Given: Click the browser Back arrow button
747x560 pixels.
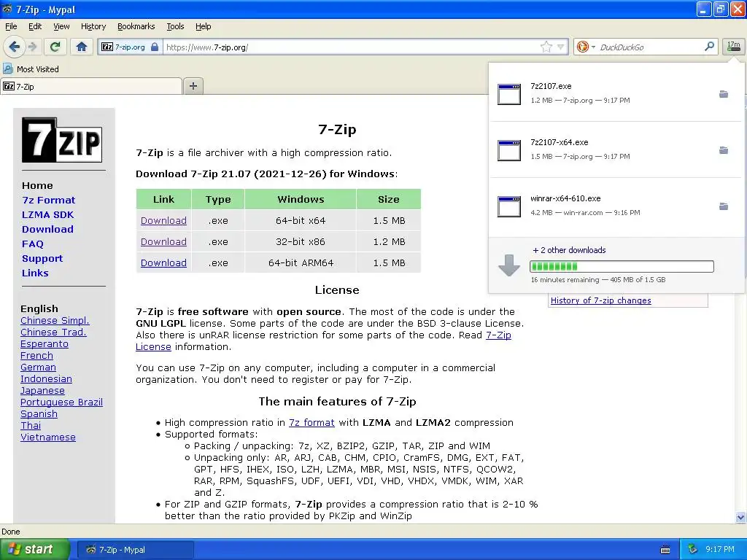Looking at the screenshot, I should pos(14,47).
